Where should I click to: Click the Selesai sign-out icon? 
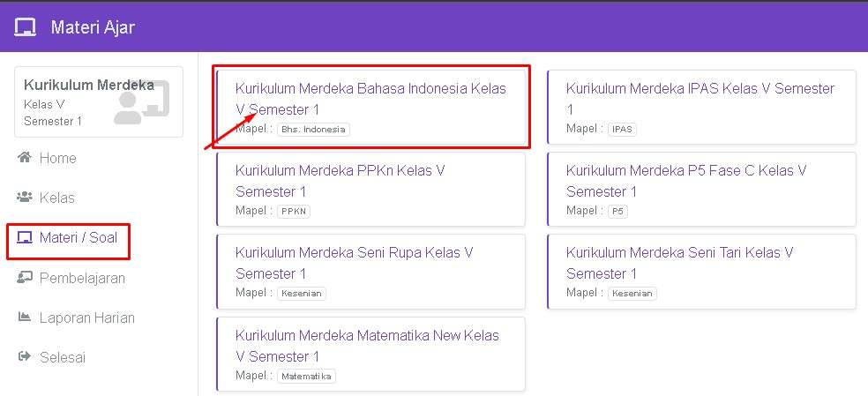point(25,357)
